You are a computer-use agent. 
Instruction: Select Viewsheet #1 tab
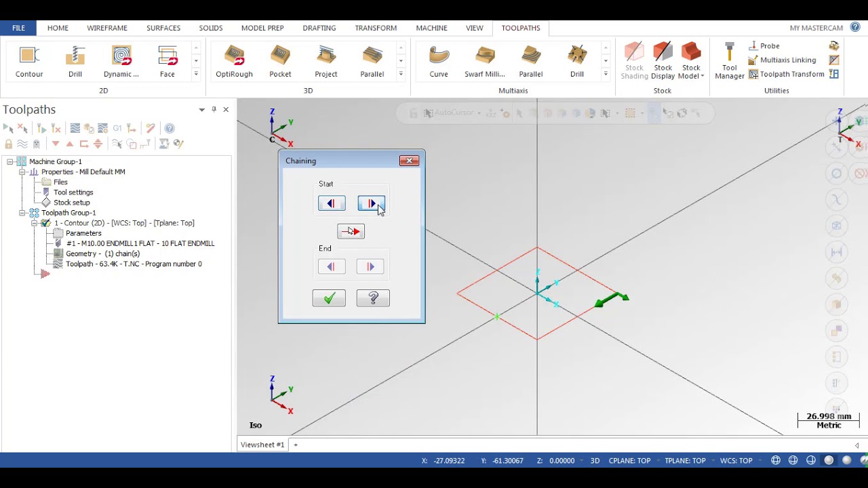tap(262, 445)
